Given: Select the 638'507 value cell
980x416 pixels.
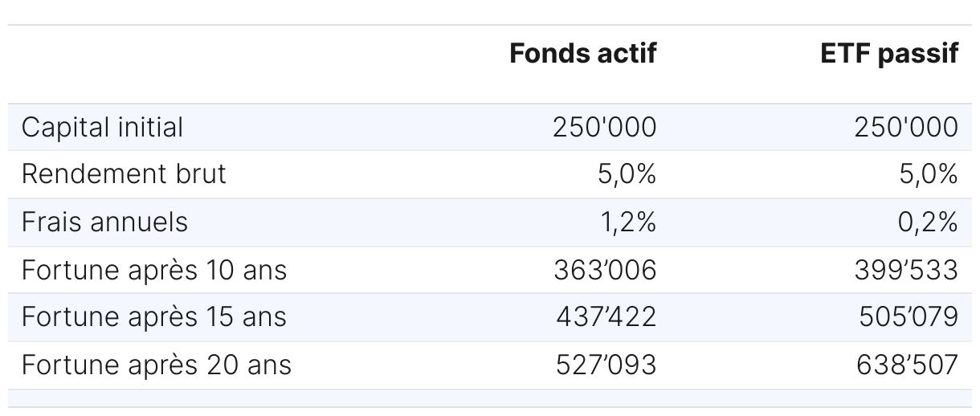Looking at the screenshot, I should click(x=907, y=365).
